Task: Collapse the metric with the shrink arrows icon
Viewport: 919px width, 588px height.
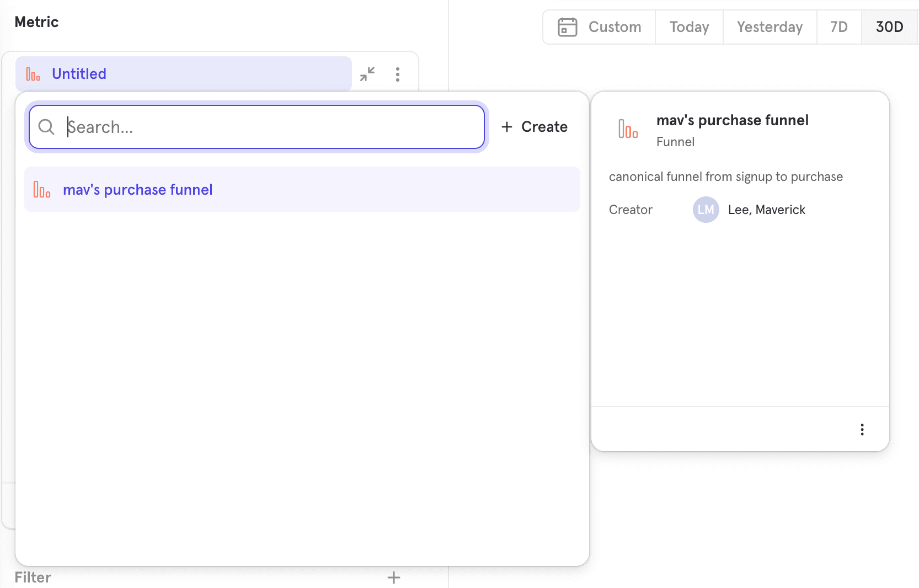Action: [x=367, y=74]
